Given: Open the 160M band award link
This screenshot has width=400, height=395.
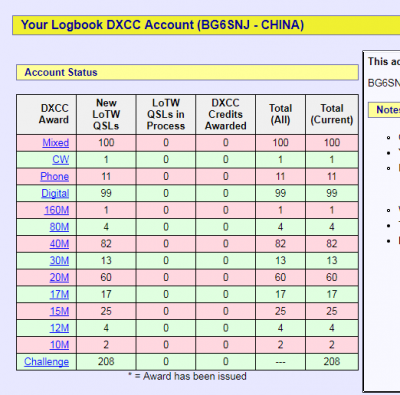Looking at the screenshot, I should 57,210.
